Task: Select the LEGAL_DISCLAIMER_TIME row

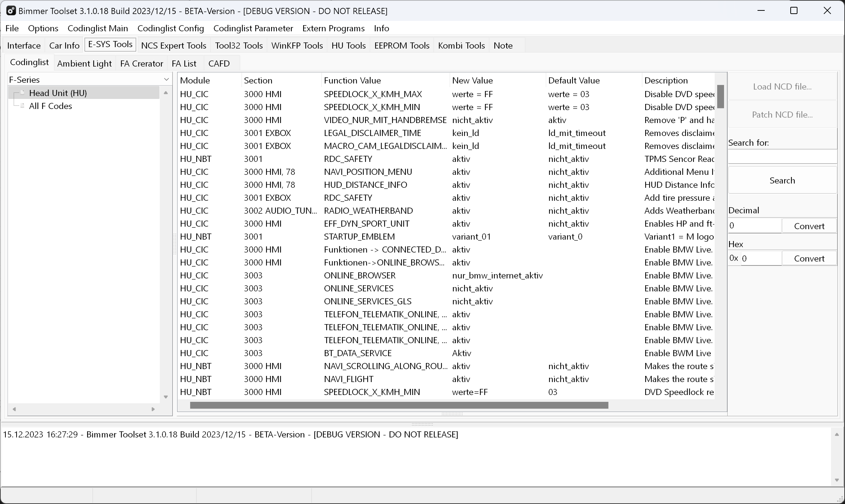Action: click(x=446, y=133)
